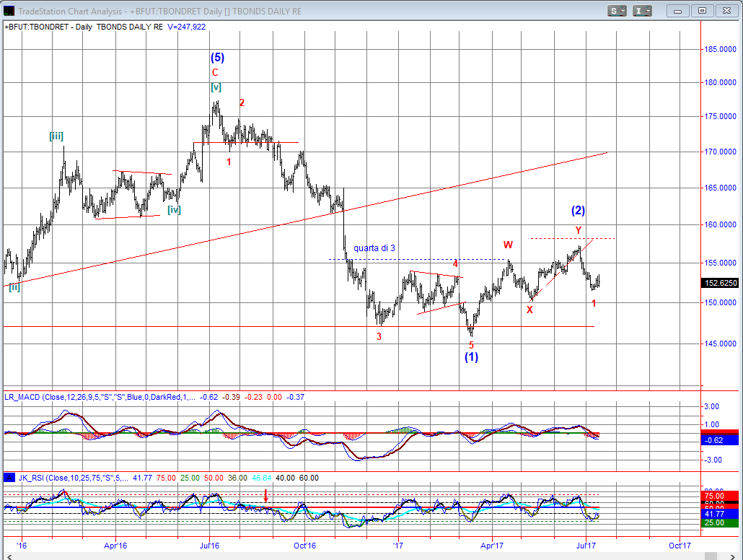Image resolution: width=743 pixels, height=560 pixels.
Task: Click the current price tag 152.6250
Action: click(720, 283)
